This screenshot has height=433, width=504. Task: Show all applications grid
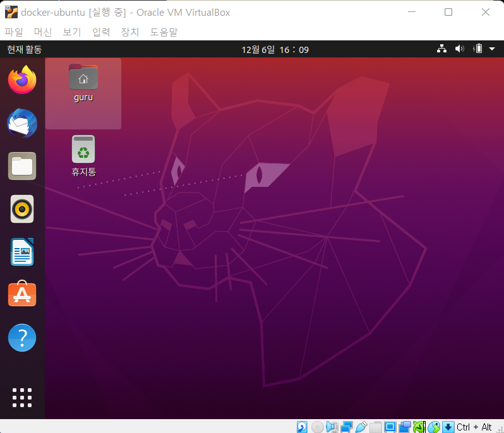pyautogui.click(x=22, y=398)
